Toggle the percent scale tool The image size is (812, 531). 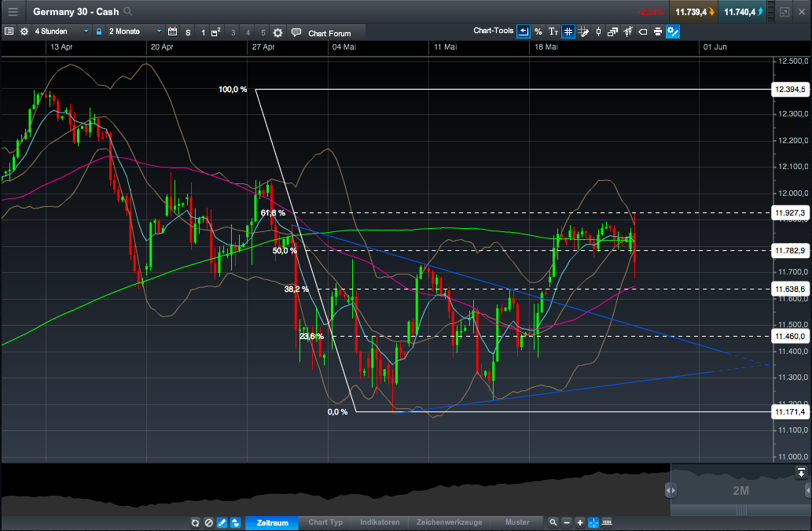coord(538,31)
